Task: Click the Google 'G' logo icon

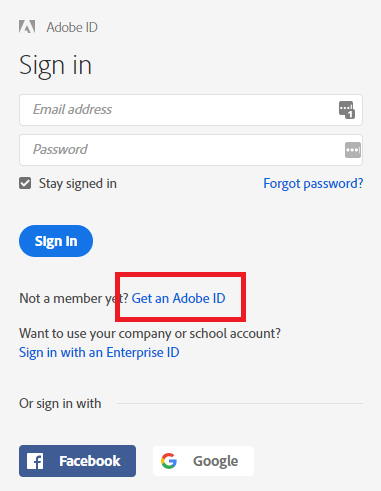Action: [x=169, y=461]
